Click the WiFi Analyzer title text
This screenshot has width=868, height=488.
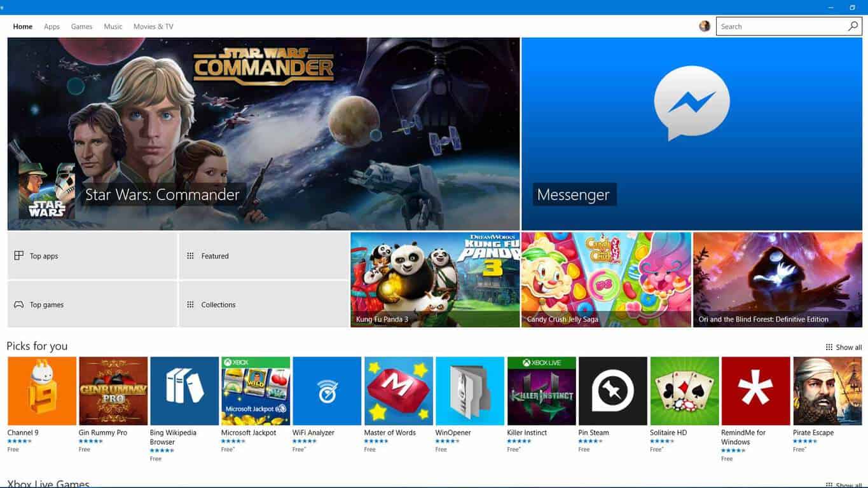click(x=313, y=433)
